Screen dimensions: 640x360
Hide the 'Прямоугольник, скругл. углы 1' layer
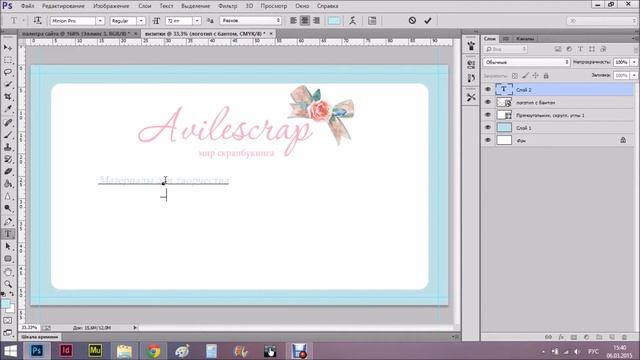coord(487,115)
